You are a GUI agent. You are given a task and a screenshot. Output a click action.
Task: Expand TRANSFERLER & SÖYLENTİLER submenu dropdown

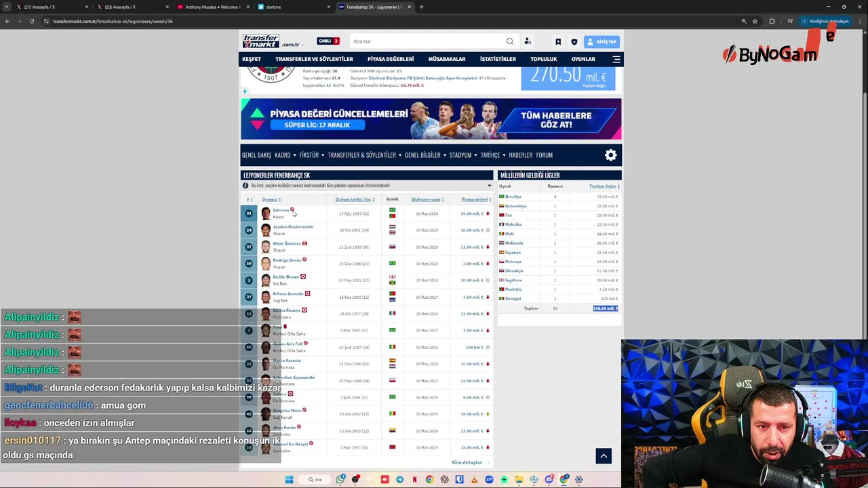[364, 155]
